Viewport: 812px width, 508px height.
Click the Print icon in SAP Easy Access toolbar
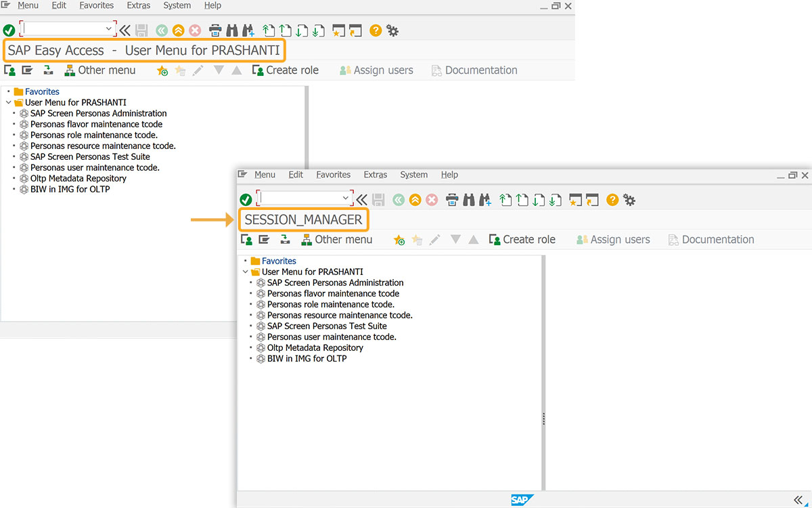(216, 30)
